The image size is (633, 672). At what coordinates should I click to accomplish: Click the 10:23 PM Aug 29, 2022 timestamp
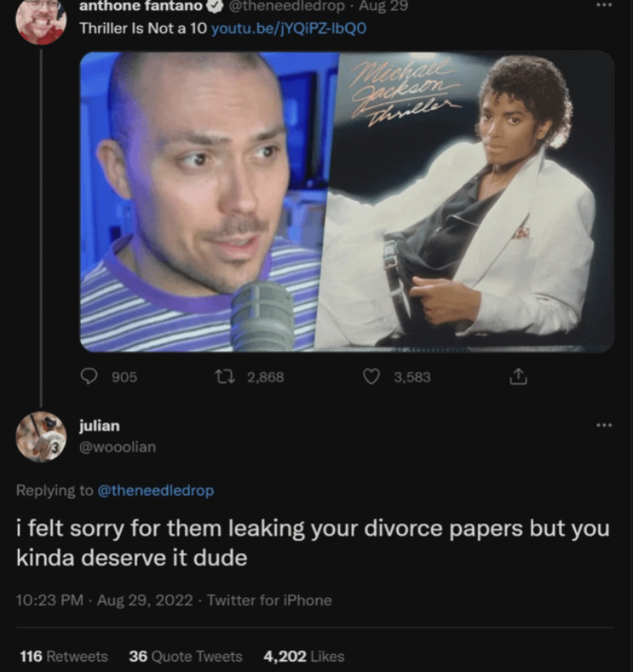(x=105, y=600)
